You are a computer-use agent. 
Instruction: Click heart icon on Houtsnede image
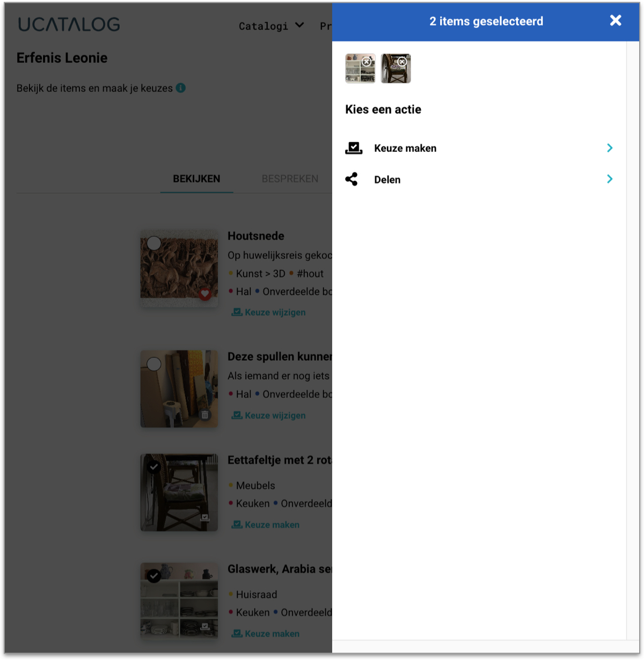pos(204,294)
